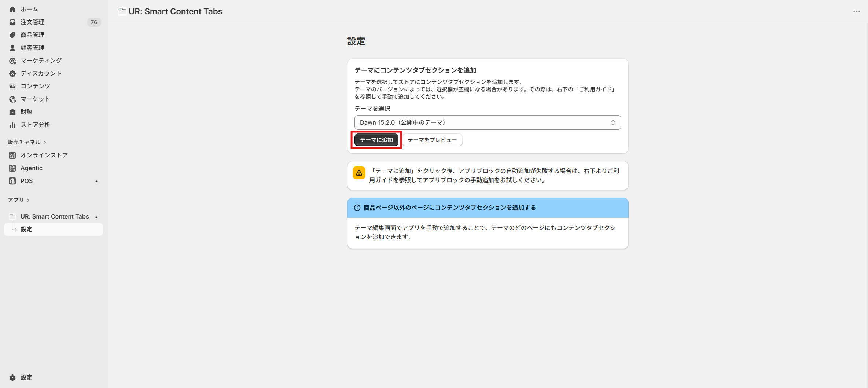Click the マーケット globe icon
The width and height of the screenshot is (868, 388).
12,99
